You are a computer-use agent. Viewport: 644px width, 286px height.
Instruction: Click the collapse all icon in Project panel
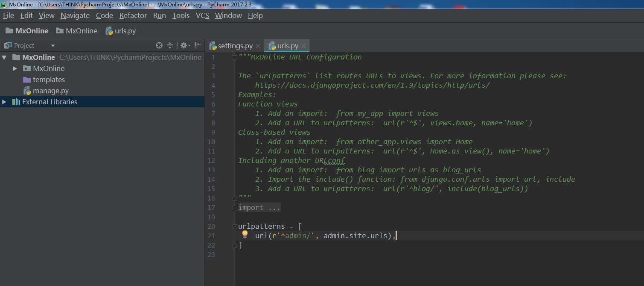(170, 45)
